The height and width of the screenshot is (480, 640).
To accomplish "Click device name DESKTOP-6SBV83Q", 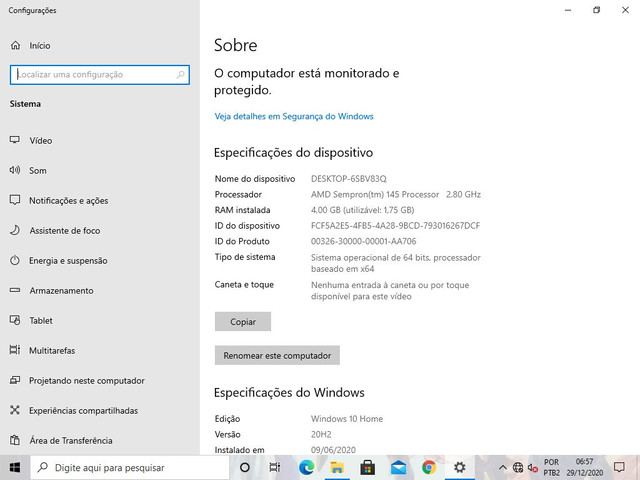I will tap(349, 179).
